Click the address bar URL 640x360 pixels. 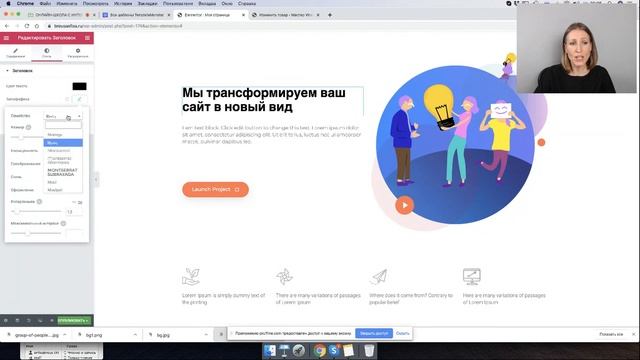(x=118, y=26)
